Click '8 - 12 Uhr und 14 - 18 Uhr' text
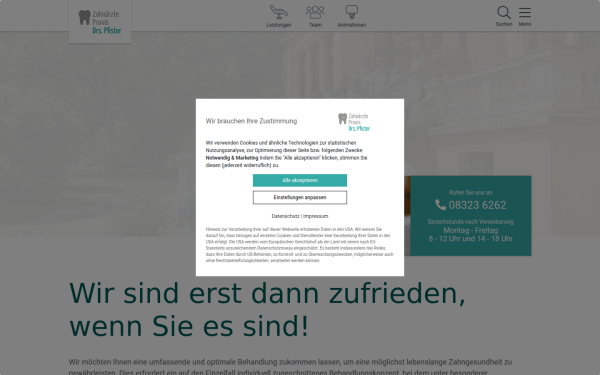The height and width of the screenshot is (375, 600). 470,238
